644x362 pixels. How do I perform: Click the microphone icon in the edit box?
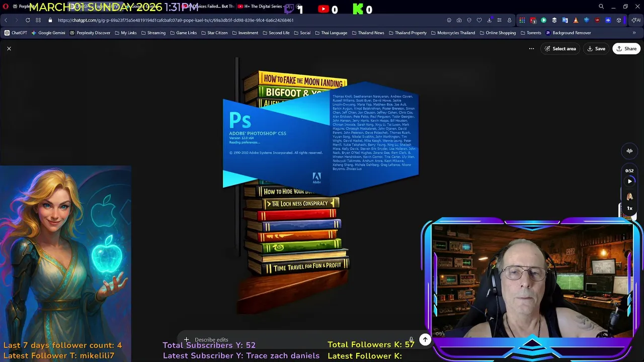[x=411, y=340]
